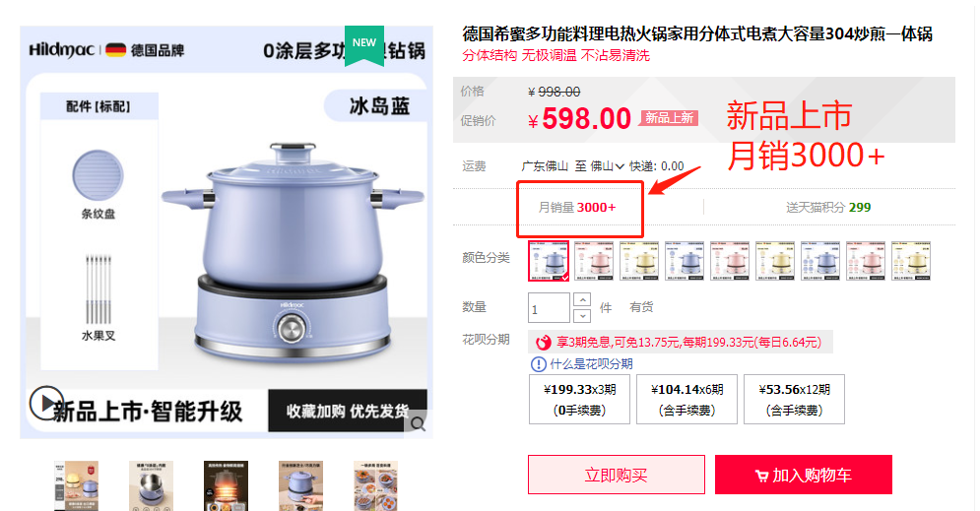Select the ¥199.33x3期 installment option
980x511 pixels.
[579, 400]
